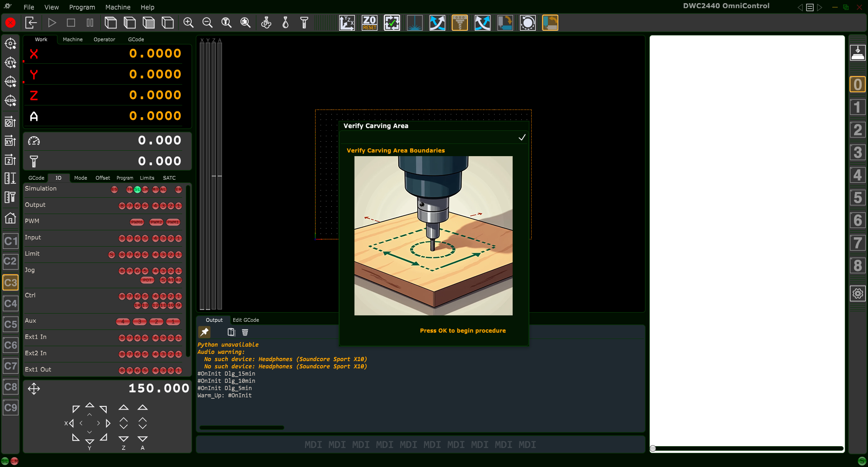Screen dimensions: 868x467
Task: Confirm the Verify Carving Area dialog checkmark
Action: click(522, 137)
